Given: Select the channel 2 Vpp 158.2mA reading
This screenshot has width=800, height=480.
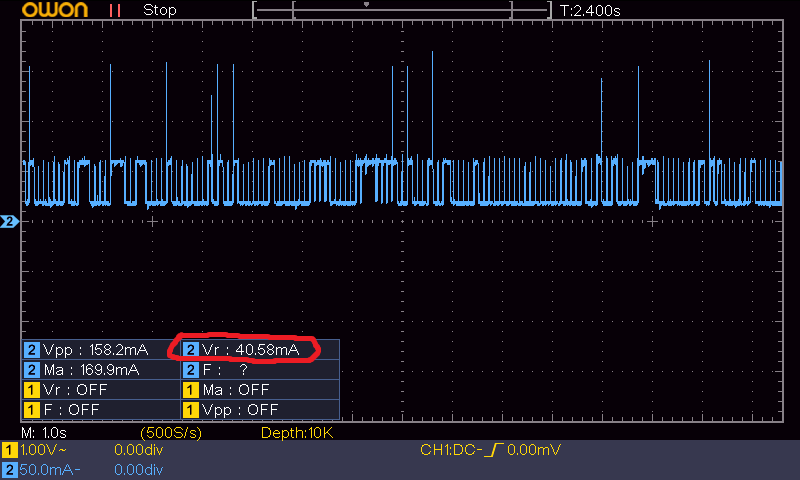Looking at the screenshot, I should coord(95,350).
